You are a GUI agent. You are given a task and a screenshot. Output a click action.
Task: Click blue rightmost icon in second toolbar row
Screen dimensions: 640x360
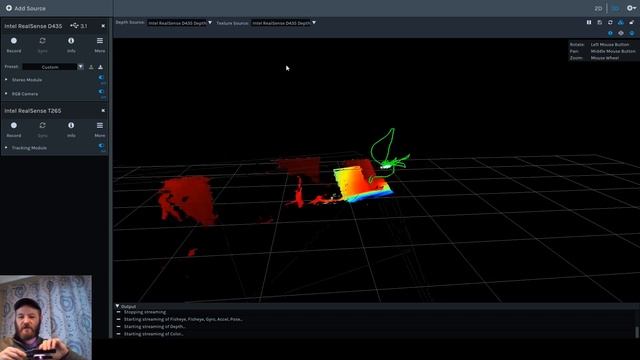click(631, 33)
